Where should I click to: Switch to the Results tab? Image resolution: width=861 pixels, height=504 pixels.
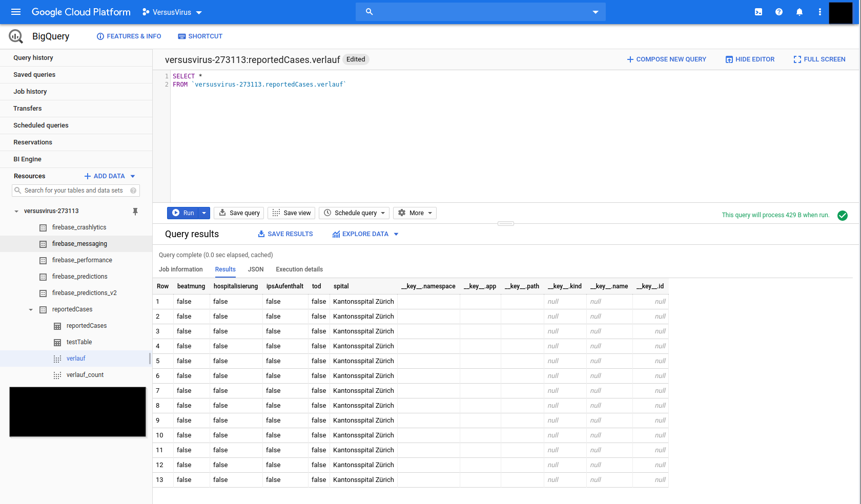coord(225,269)
